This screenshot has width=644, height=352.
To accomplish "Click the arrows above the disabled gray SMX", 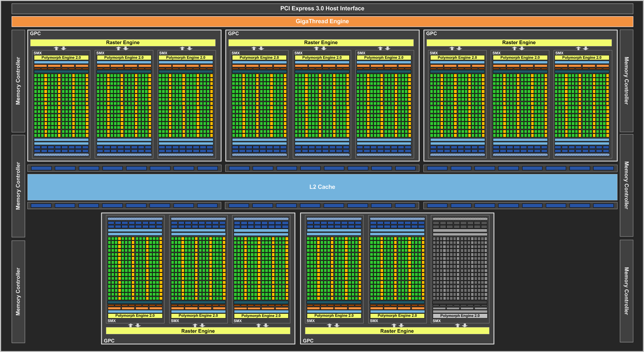I will pyautogui.click(x=461, y=325).
